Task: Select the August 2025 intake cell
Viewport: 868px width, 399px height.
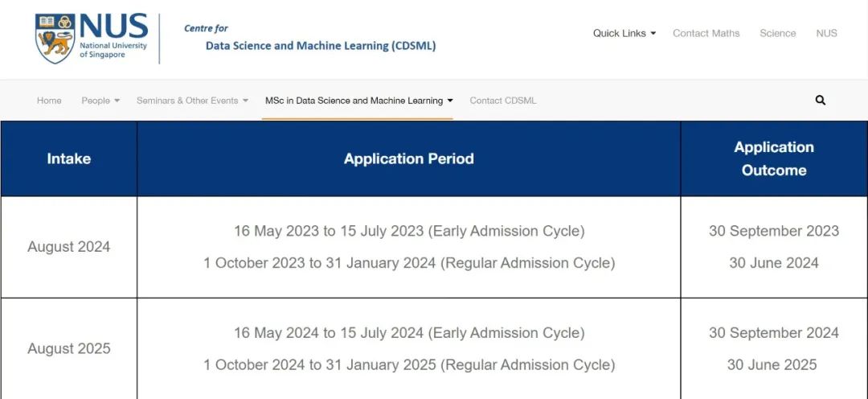Action: click(68, 348)
